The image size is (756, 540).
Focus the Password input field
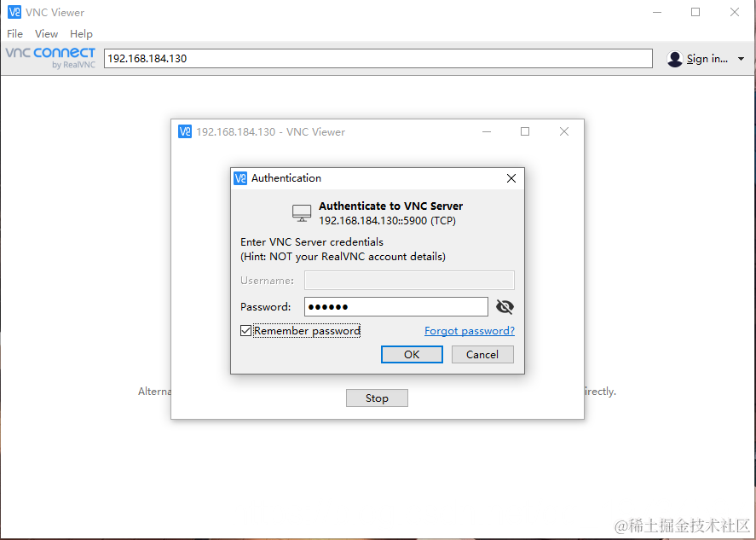396,307
